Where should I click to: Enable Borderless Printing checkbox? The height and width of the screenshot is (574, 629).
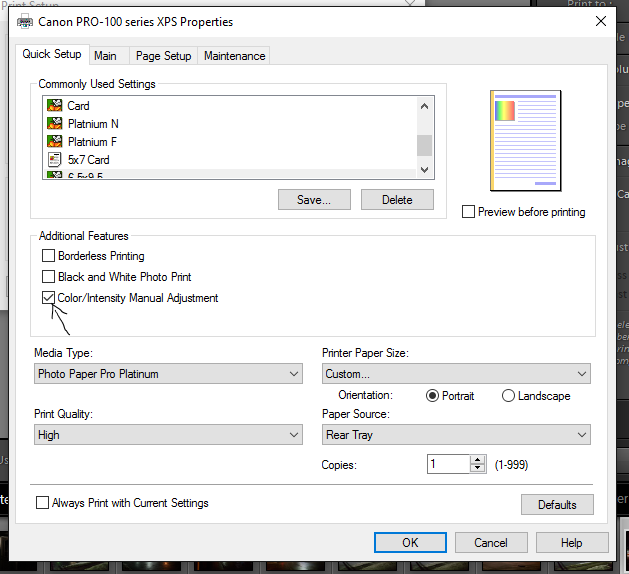(x=48, y=256)
